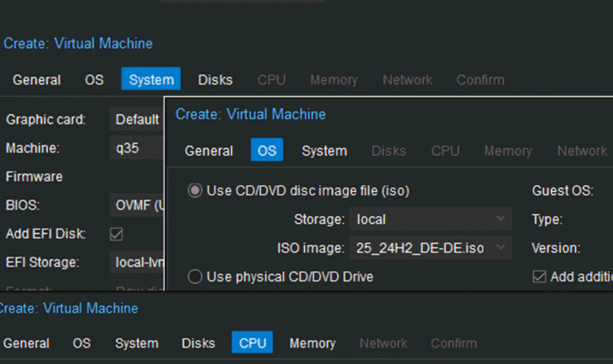Open the BIOS selector showing OVMF
613x364 pixels.
tap(138, 205)
